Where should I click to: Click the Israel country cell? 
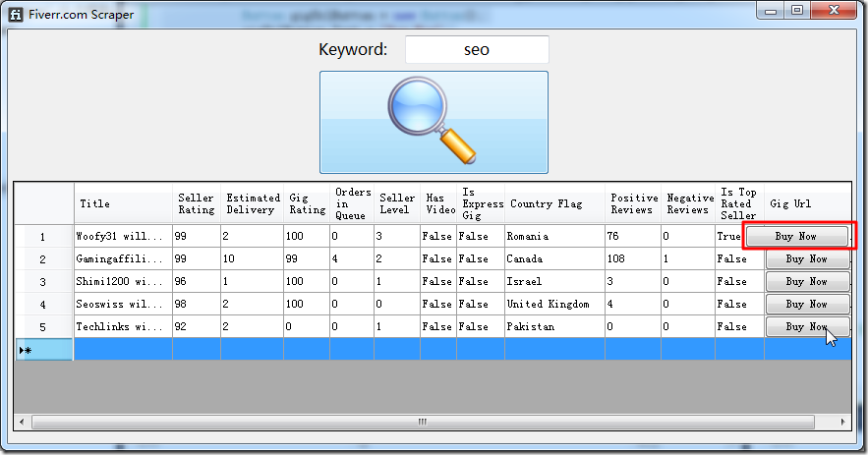[x=554, y=282]
